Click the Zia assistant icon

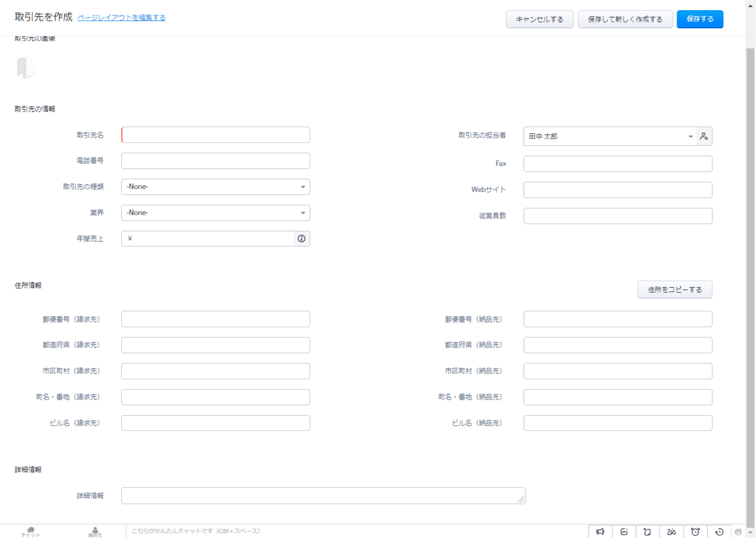pyautogui.click(x=671, y=532)
